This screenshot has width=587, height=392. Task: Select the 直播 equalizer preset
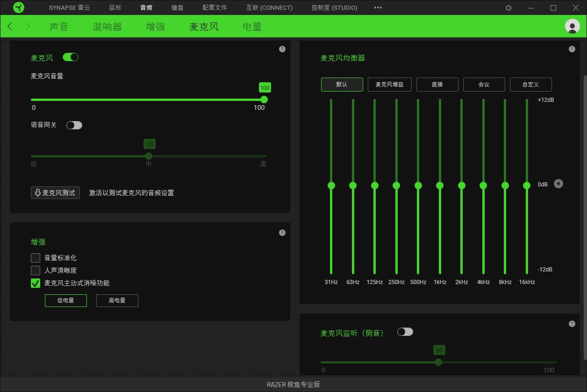(x=437, y=85)
